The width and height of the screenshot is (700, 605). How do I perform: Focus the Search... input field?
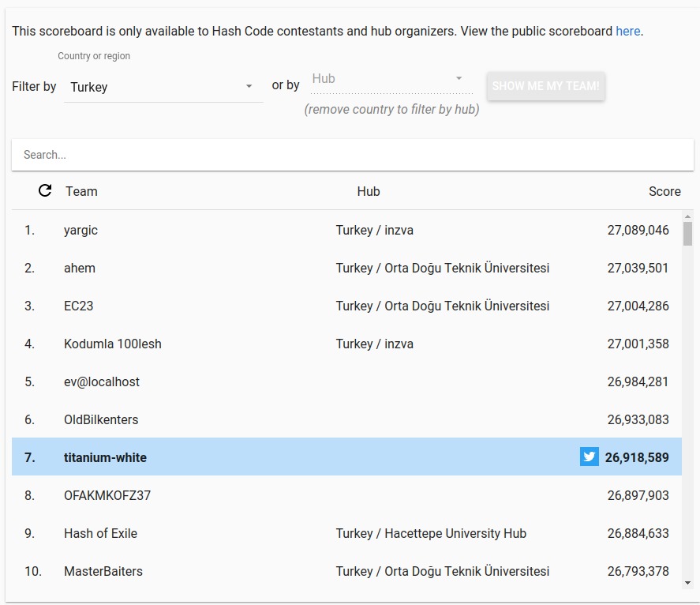[x=353, y=155]
